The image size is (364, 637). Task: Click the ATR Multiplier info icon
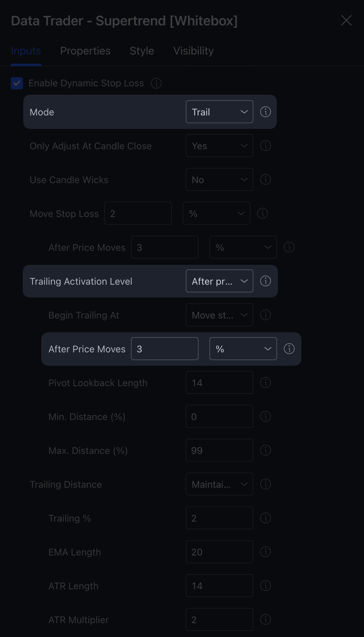point(266,619)
